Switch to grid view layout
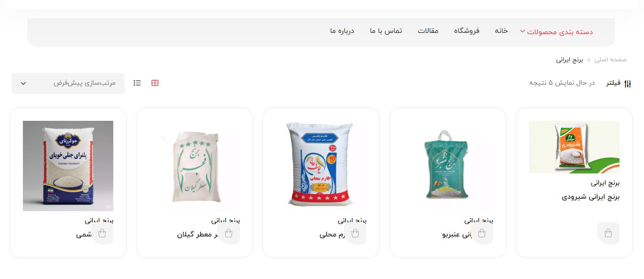Viewport: 644px width, 279px height. [155, 83]
